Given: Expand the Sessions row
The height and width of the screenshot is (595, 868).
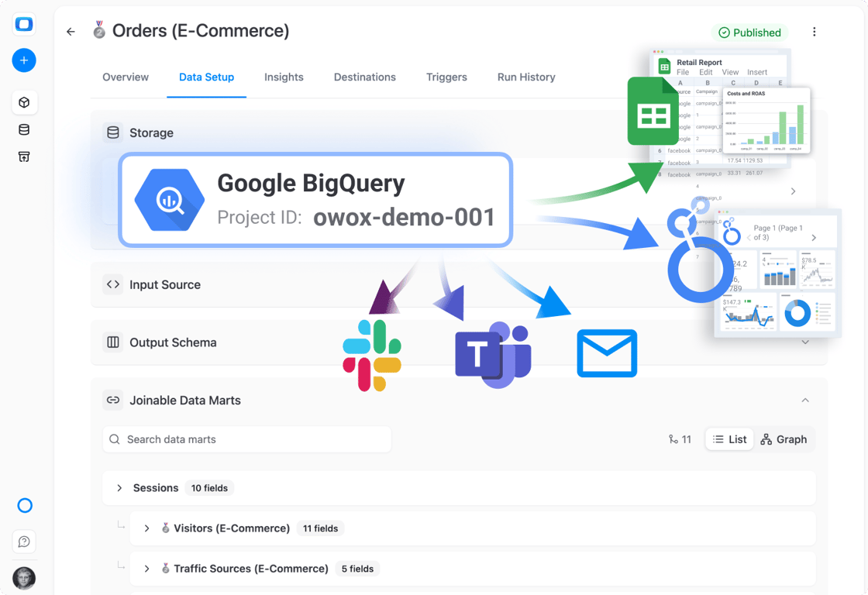Looking at the screenshot, I should (x=119, y=487).
